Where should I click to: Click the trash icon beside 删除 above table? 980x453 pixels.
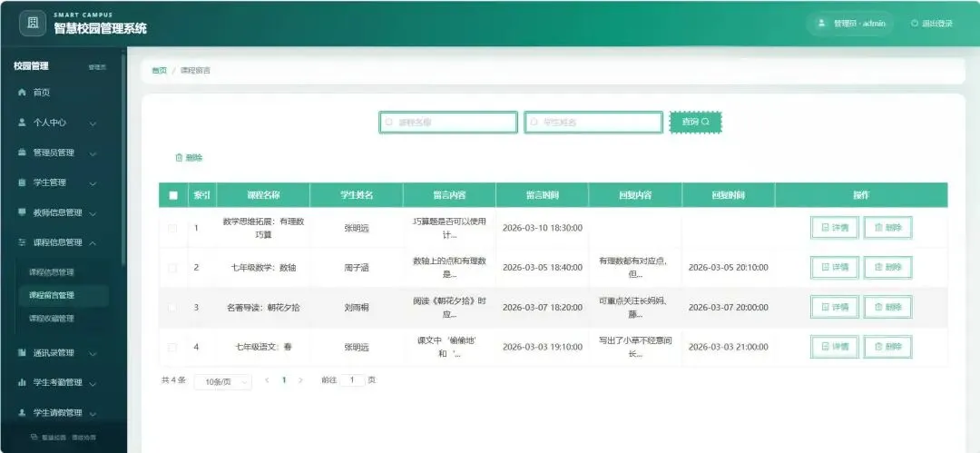tap(179, 158)
